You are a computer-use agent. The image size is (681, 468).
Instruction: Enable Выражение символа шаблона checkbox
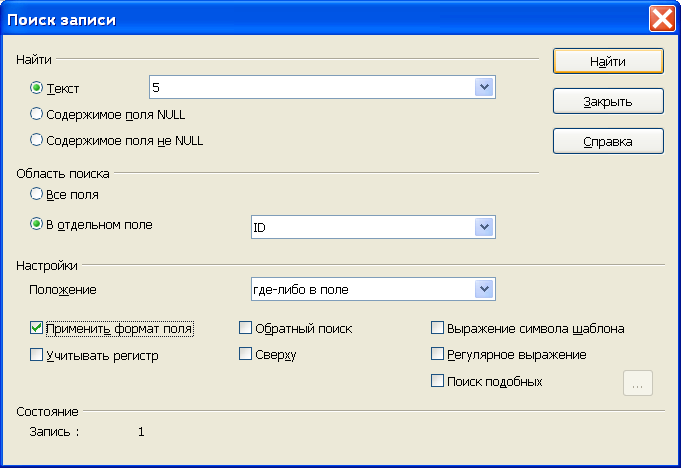click(437, 328)
